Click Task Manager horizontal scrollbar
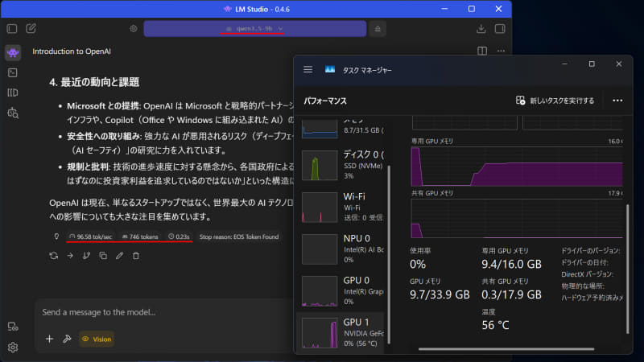 pos(506,349)
